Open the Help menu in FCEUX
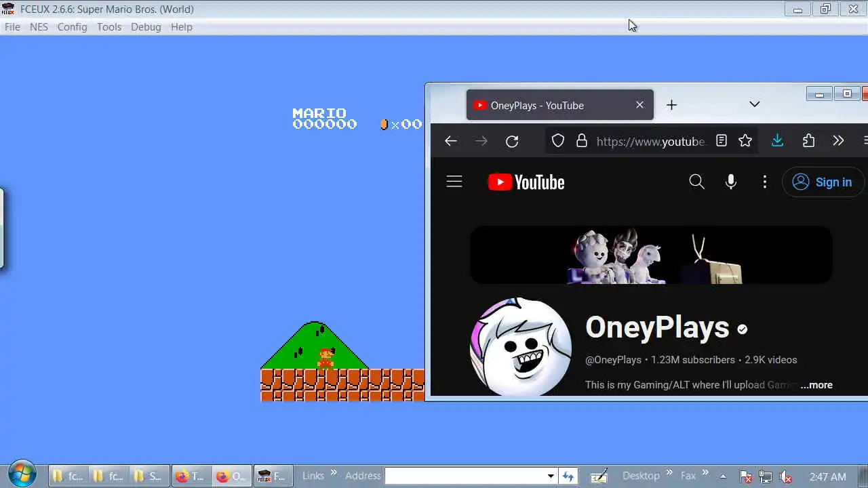 click(182, 27)
